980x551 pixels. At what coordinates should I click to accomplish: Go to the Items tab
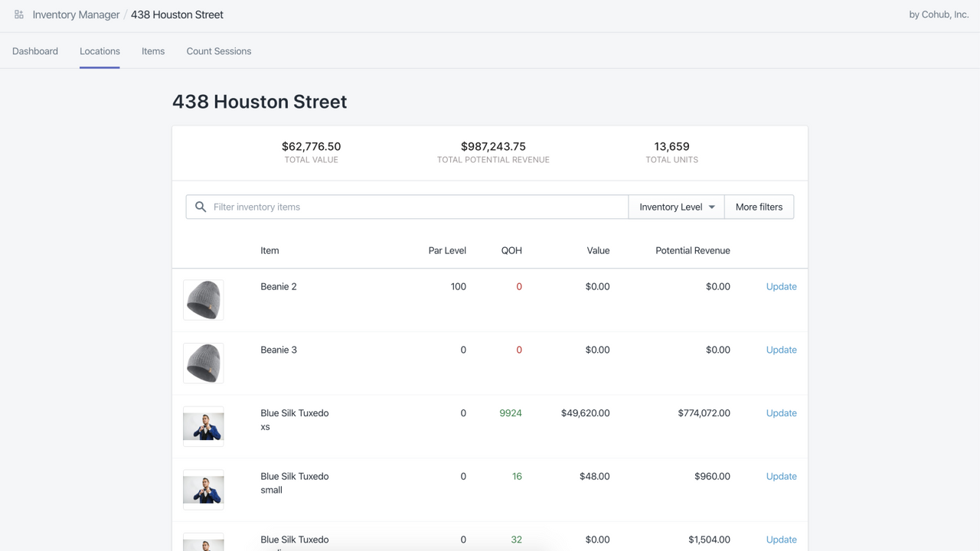point(153,51)
